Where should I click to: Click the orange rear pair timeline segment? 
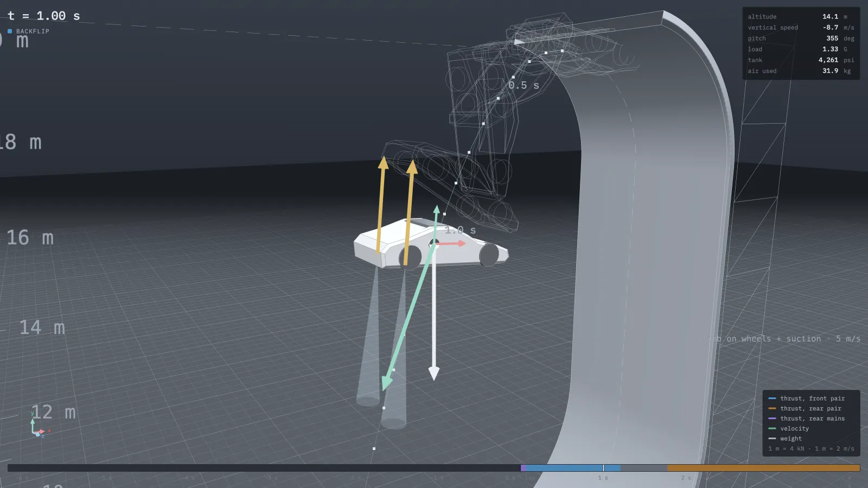tap(763, 468)
